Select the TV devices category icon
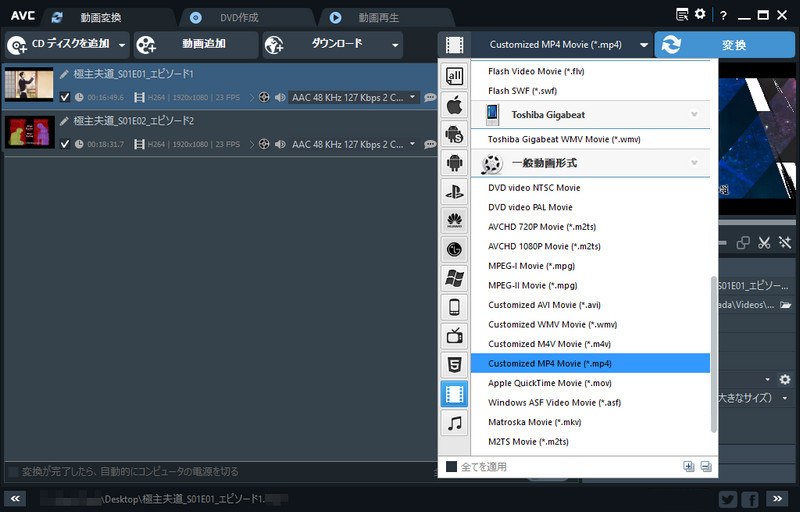 (x=454, y=336)
